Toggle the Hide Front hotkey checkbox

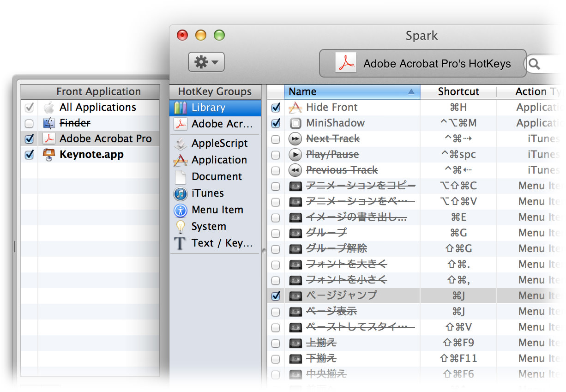pos(276,108)
